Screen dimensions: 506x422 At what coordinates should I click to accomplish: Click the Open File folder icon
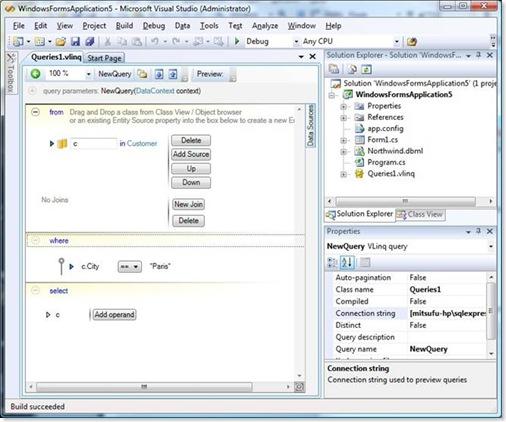coord(60,41)
